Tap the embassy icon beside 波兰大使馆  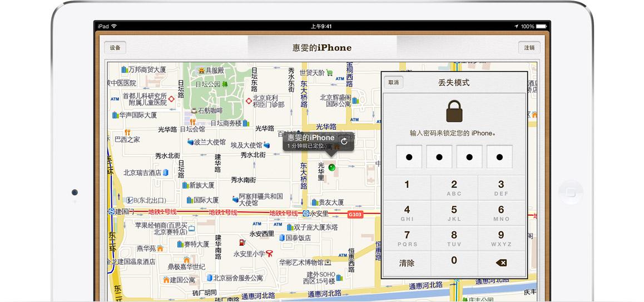pos(191,142)
